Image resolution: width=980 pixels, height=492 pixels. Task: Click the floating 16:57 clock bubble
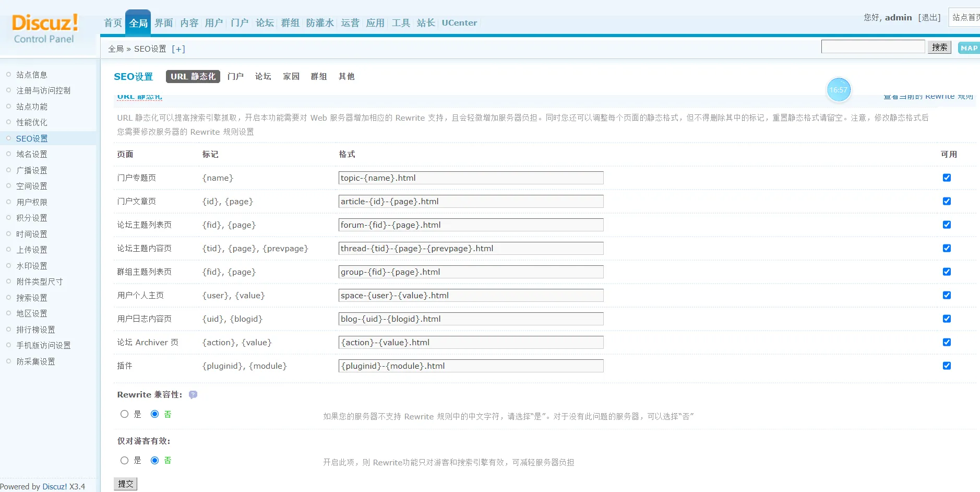coord(839,90)
